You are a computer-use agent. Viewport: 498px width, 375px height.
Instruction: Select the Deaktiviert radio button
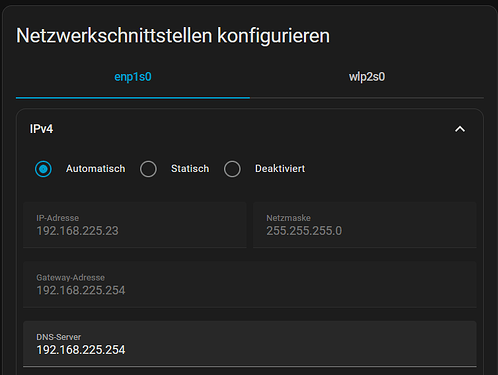coord(232,169)
